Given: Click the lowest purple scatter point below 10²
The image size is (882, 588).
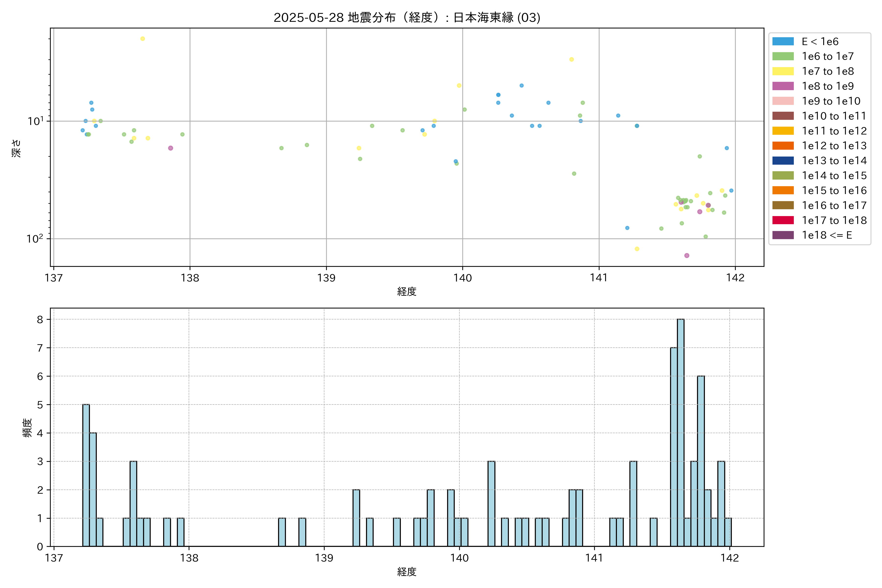Looking at the screenshot, I should point(687,255).
